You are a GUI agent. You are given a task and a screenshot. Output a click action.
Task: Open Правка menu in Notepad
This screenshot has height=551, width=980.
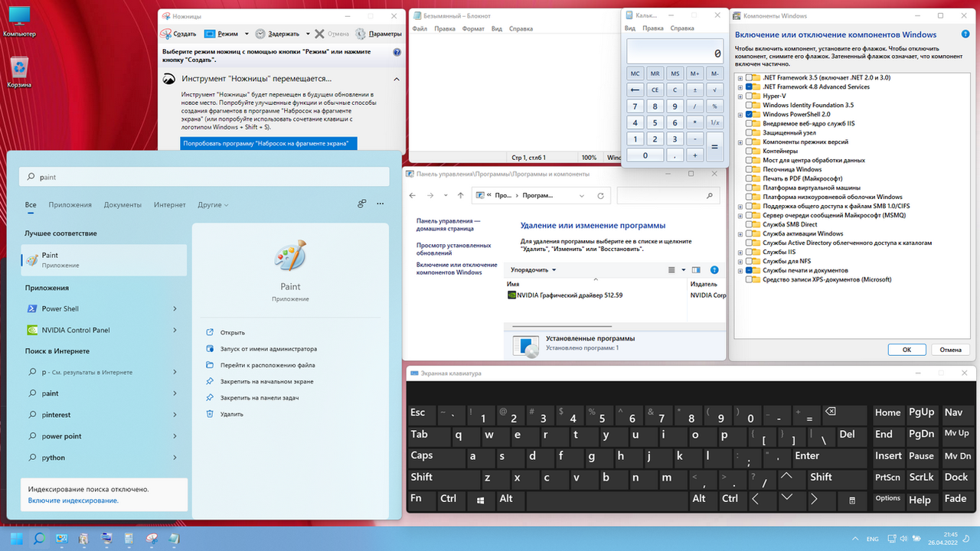[x=445, y=29]
